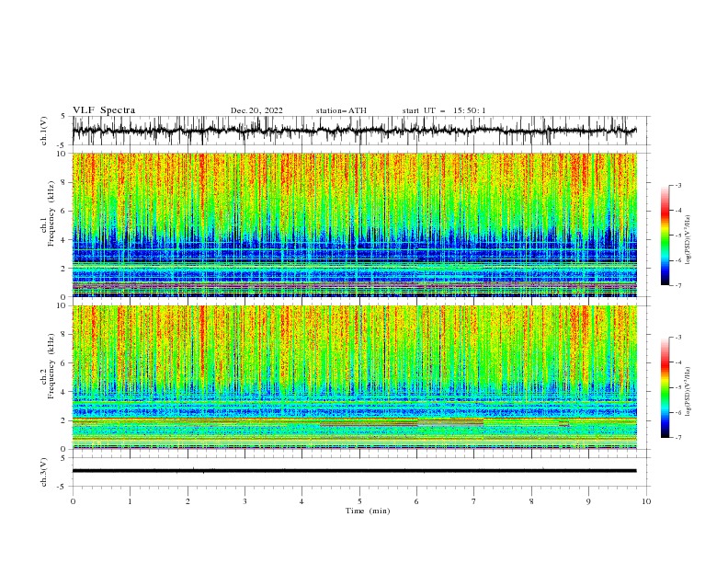
Task: Click the ch.2 PSD color scale bar
Action: click(x=665, y=387)
